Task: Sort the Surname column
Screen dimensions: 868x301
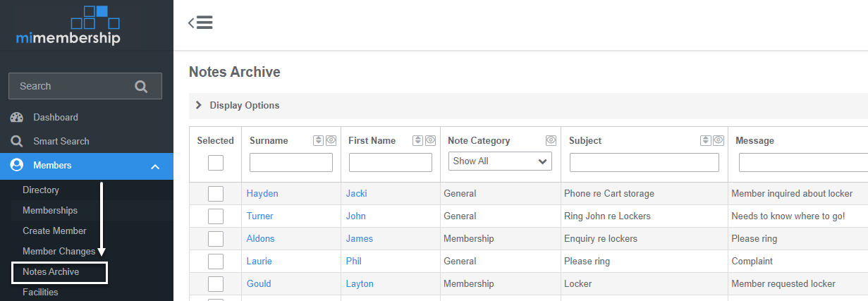Action: pos(318,140)
